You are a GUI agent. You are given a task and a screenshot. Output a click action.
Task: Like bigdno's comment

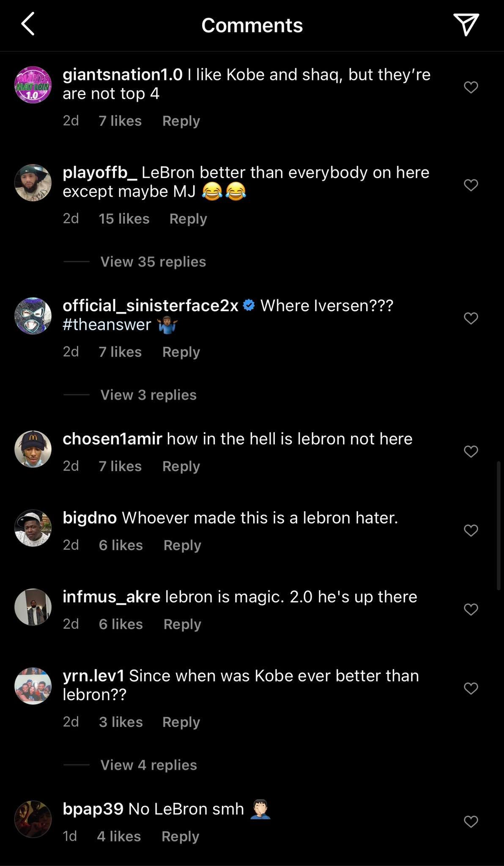click(x=470, y=530)
